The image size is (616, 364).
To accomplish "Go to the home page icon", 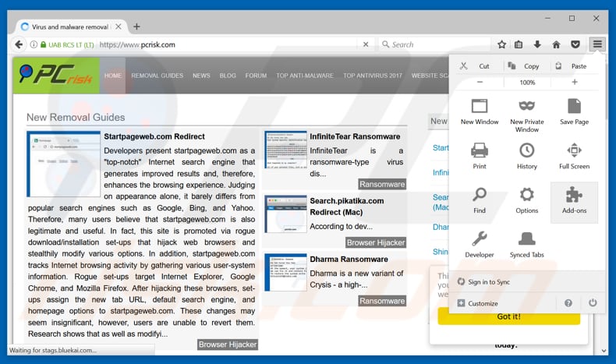I will tap(556, 44).
